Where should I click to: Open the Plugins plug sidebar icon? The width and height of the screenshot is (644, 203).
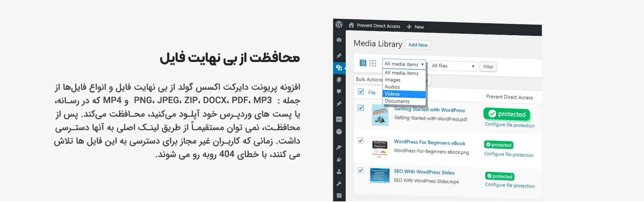[339, 159]
